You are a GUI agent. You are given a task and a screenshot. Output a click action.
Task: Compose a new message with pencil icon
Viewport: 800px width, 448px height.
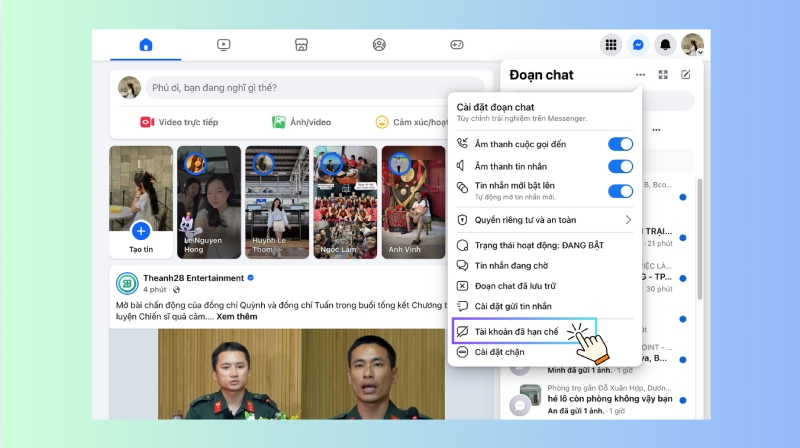686,74
